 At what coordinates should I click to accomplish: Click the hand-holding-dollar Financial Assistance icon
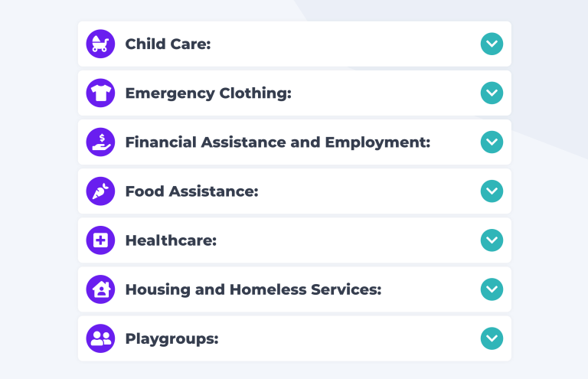[100, 142]
